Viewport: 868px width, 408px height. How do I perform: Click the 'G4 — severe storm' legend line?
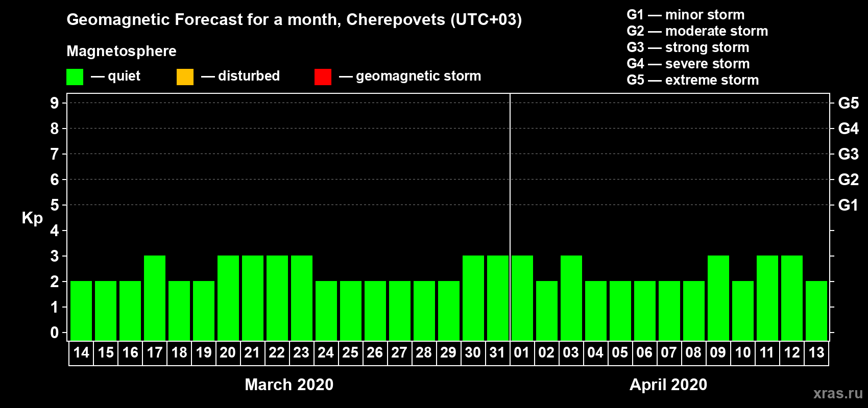coord(688,64)
